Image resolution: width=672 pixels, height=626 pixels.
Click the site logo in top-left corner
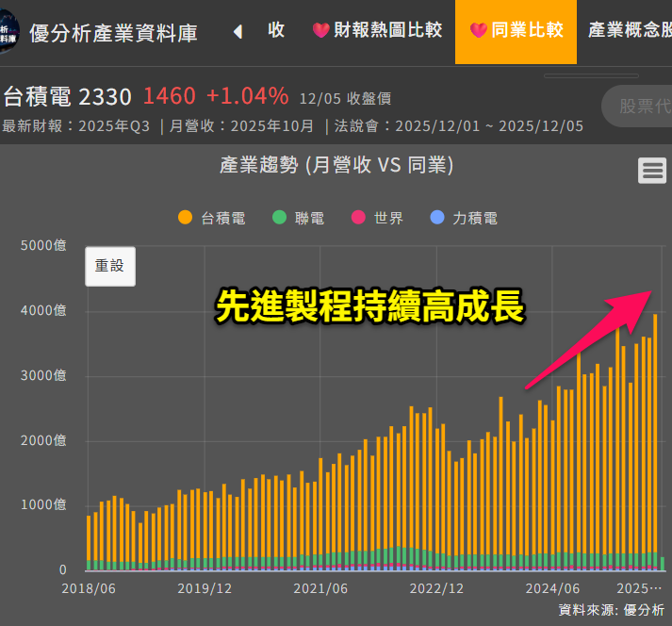(x=8, y=31)
